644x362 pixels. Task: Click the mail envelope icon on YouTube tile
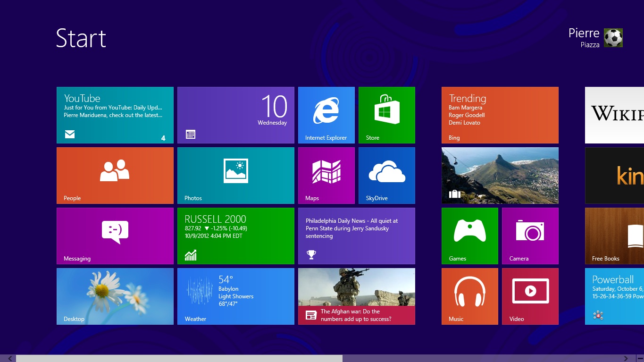[x=70, y=135]
